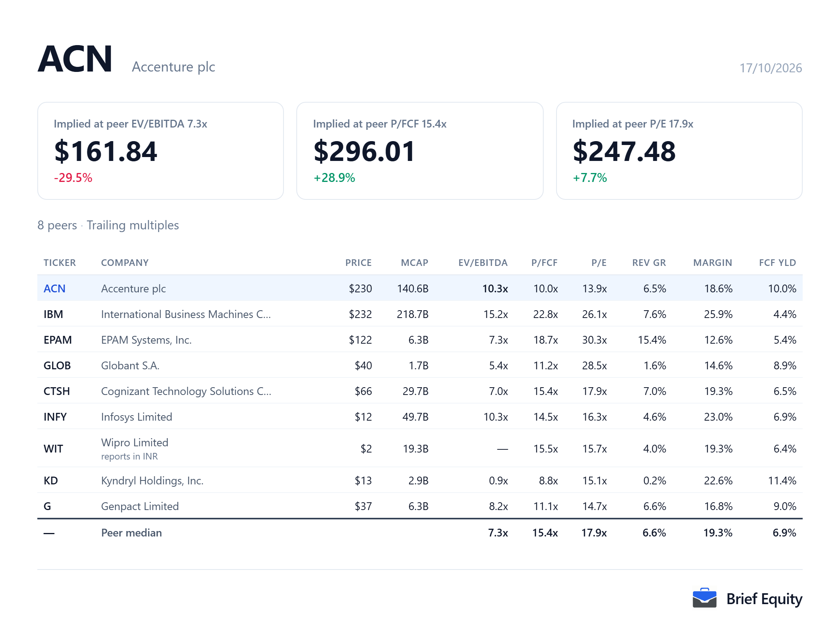Click the TICKER column header

click(60, 263)
